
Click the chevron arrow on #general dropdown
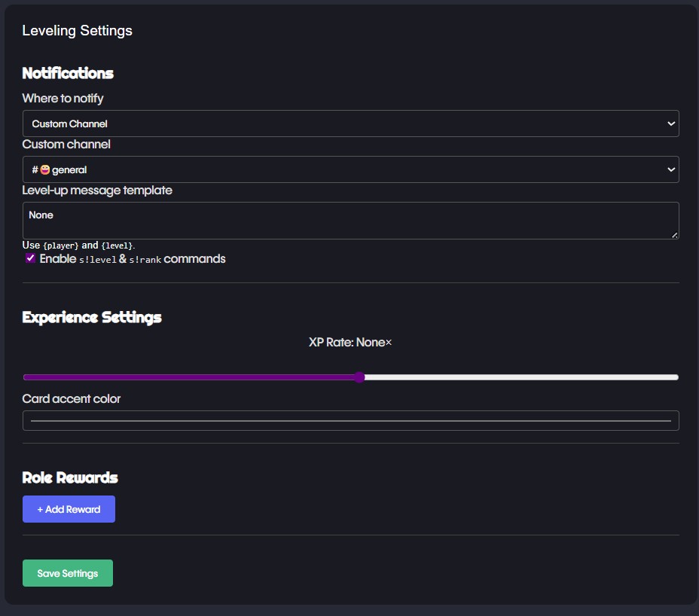pos(670,170)
